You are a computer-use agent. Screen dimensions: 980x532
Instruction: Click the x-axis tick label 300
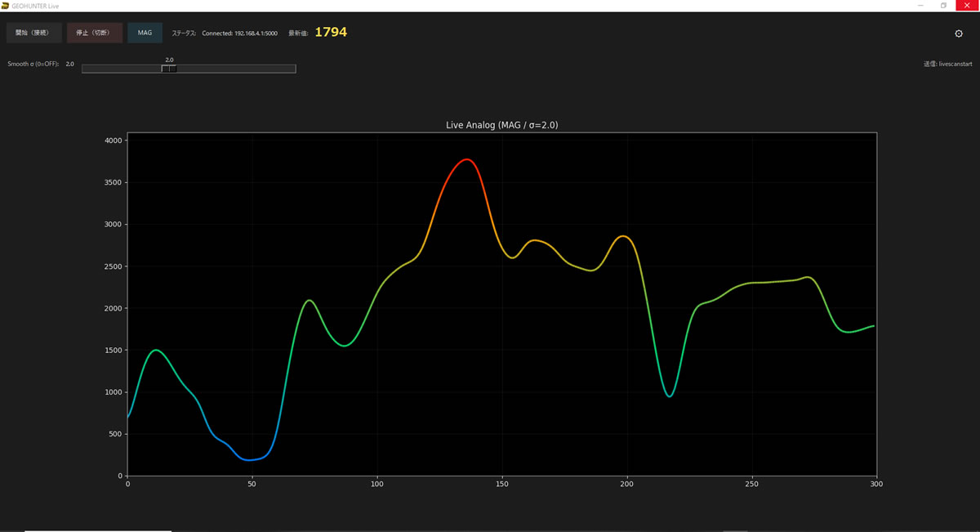(x=876, y=485)
